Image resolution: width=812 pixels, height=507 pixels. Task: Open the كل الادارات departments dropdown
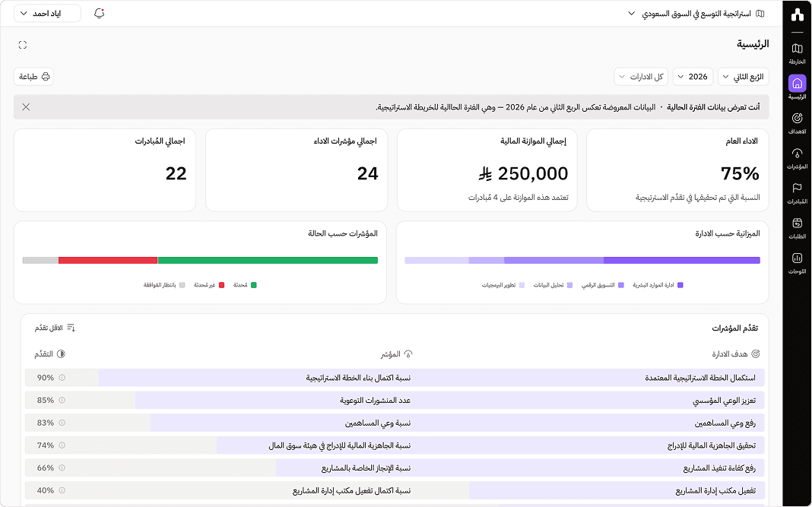point(641,77)
